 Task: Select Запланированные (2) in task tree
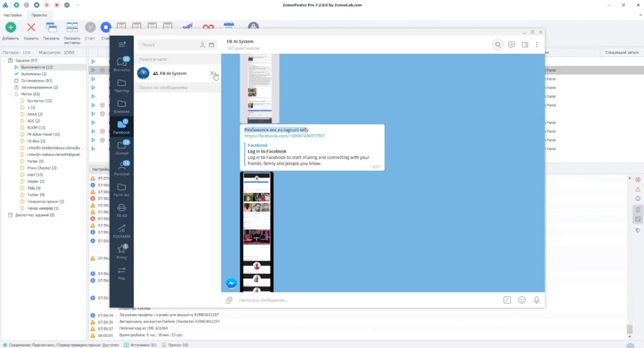(40, 87)
